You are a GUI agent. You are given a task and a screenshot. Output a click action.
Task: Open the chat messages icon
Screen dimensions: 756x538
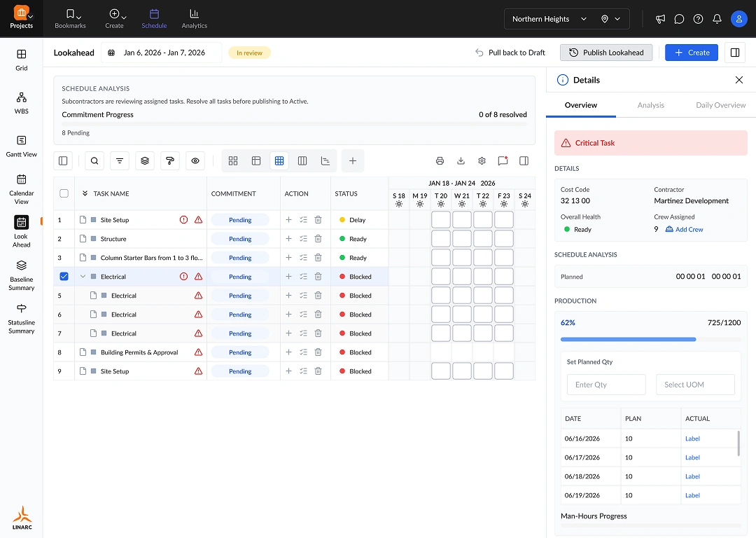679,19
